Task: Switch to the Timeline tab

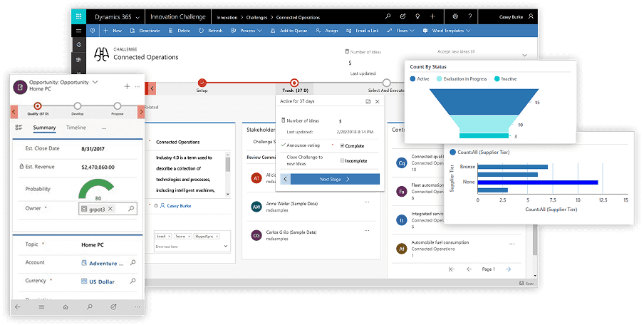Action: pyautogui.click(x=76, y=128)
